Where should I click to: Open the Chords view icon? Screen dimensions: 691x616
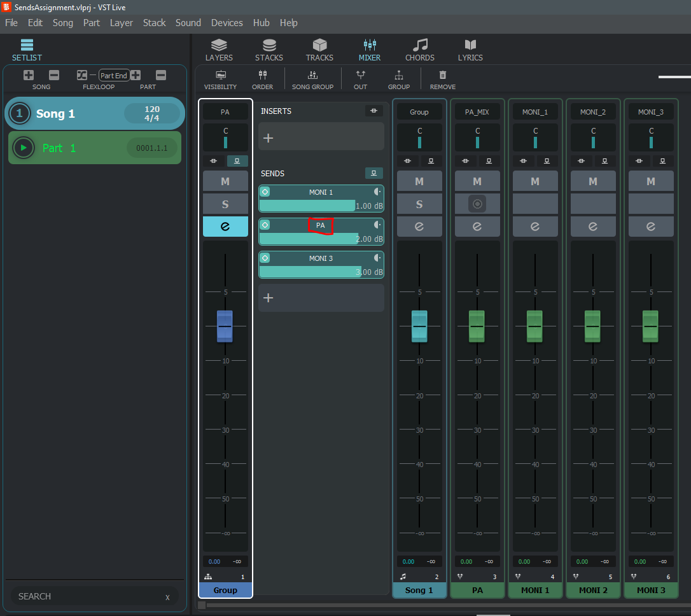420,45
